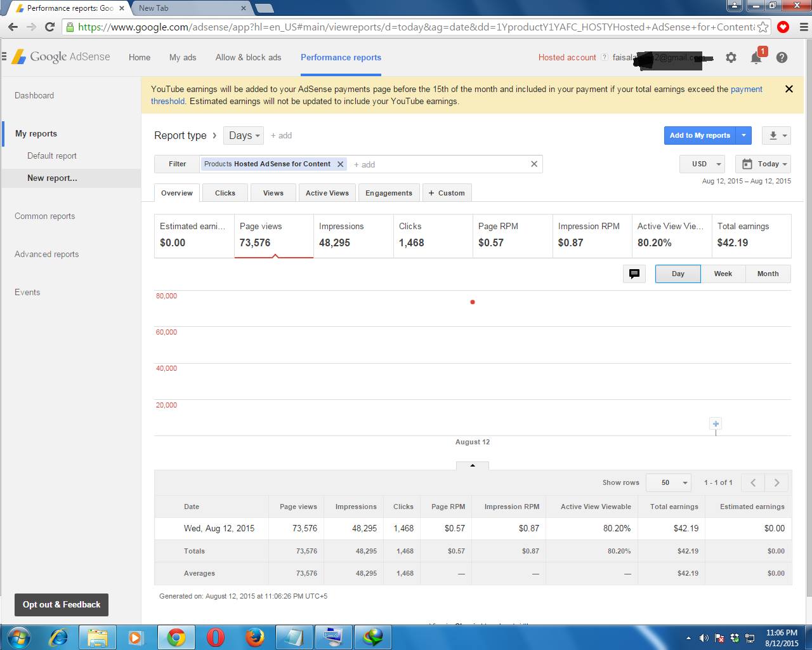Expand the Add to My reports arrow
Screen dimensions: 812x650
(744, 135)
